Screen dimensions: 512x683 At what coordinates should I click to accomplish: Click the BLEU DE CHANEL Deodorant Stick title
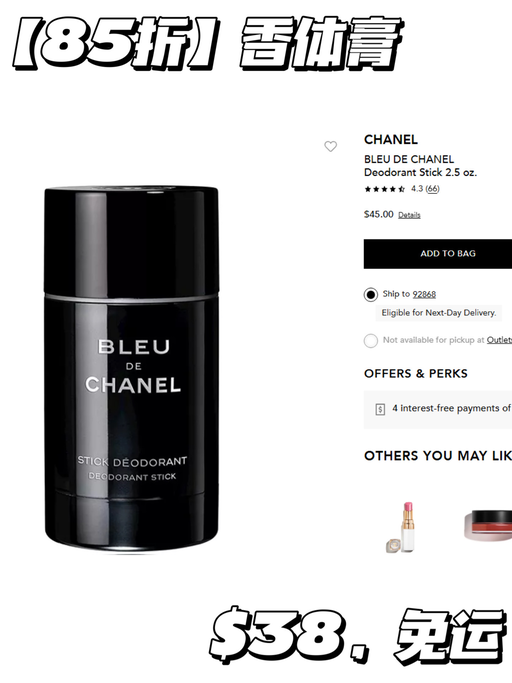pyautogui.click(x=420, y=166)
